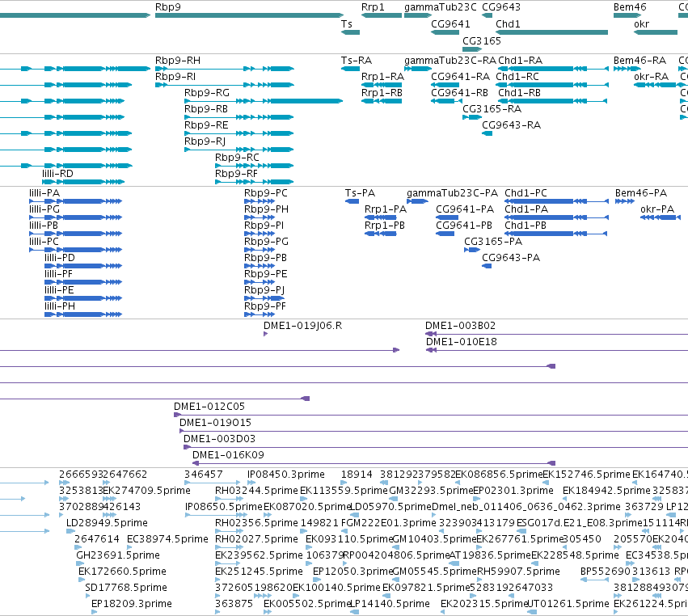688x616 pixels.
Task: Click the okr gene label
Action: point(641,24)
